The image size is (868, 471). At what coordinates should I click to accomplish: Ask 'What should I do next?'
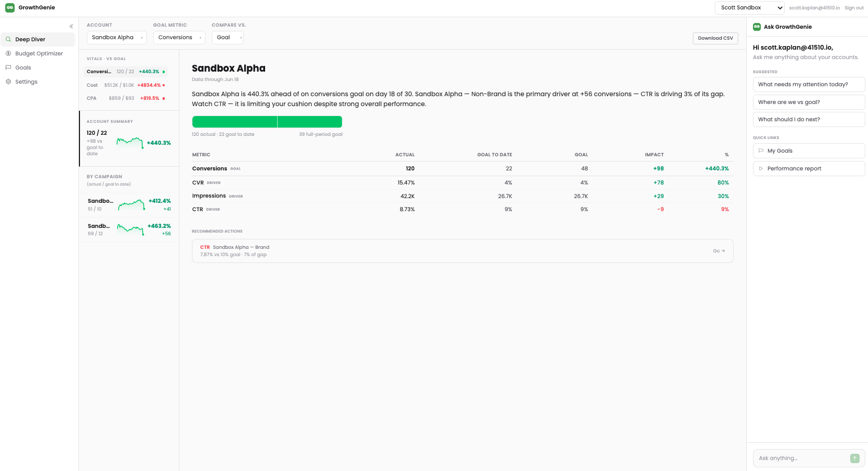coord(809,119)
